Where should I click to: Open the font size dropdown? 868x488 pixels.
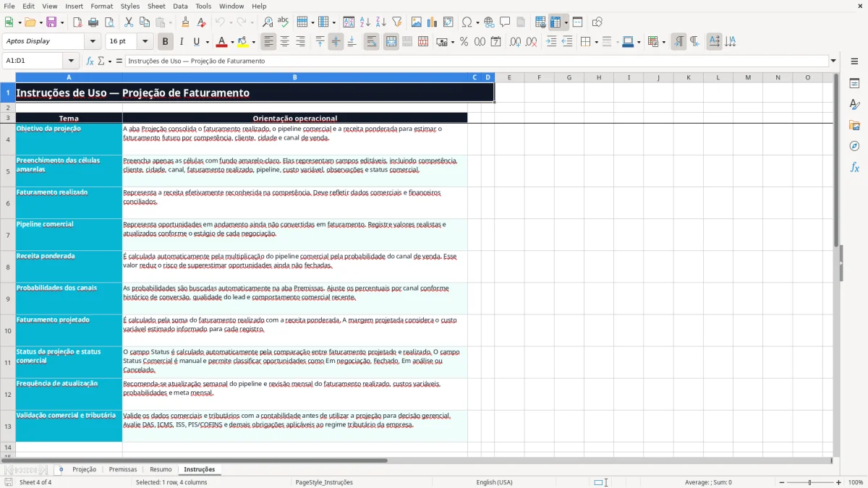tap(145, 41)
